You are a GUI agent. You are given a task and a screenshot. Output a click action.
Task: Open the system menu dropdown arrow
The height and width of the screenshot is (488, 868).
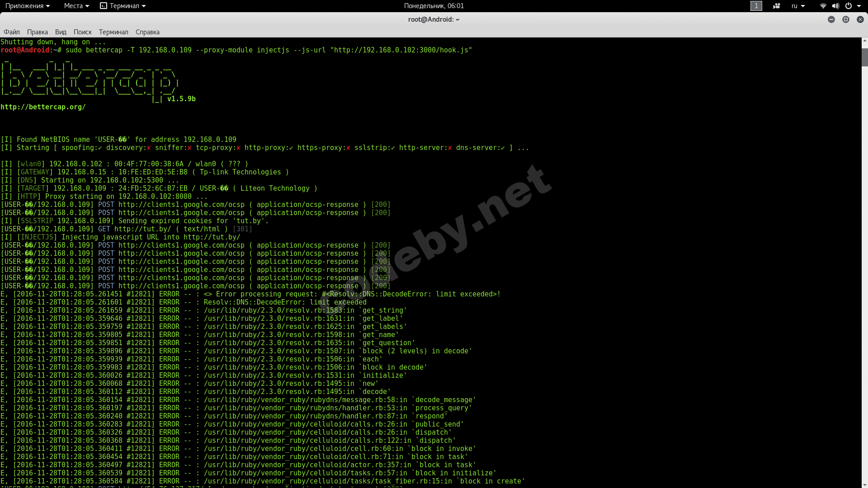click(x=859, y=6)
